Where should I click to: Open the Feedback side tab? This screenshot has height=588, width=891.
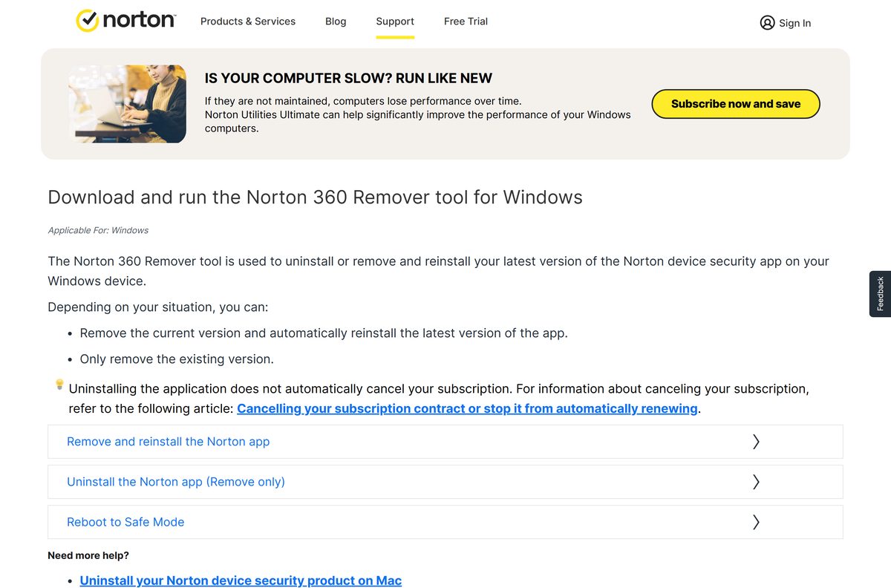(x=880, y=294)
